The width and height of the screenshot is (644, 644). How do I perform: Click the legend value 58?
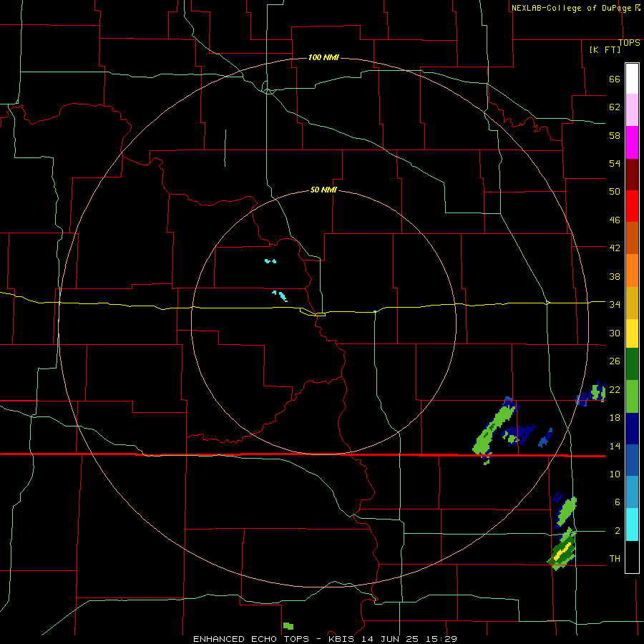coord(615,135)
